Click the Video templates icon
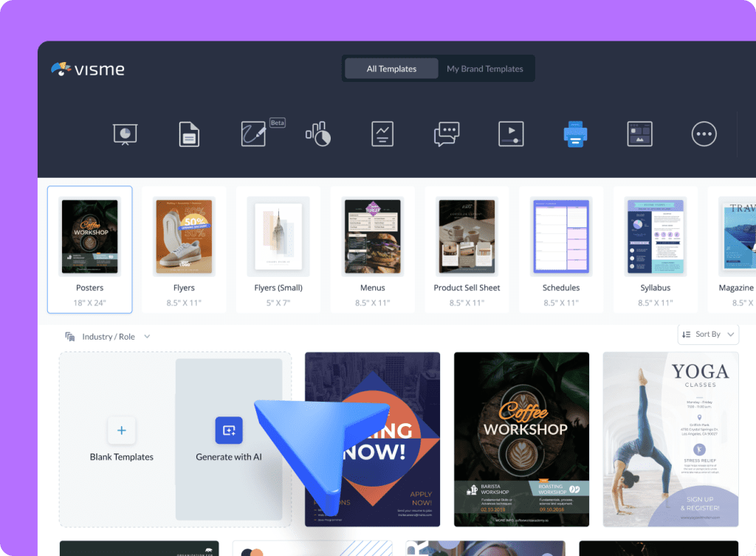The width and height of the screenshot is (756, 556). pyautogui.click(x=511, y=134)
